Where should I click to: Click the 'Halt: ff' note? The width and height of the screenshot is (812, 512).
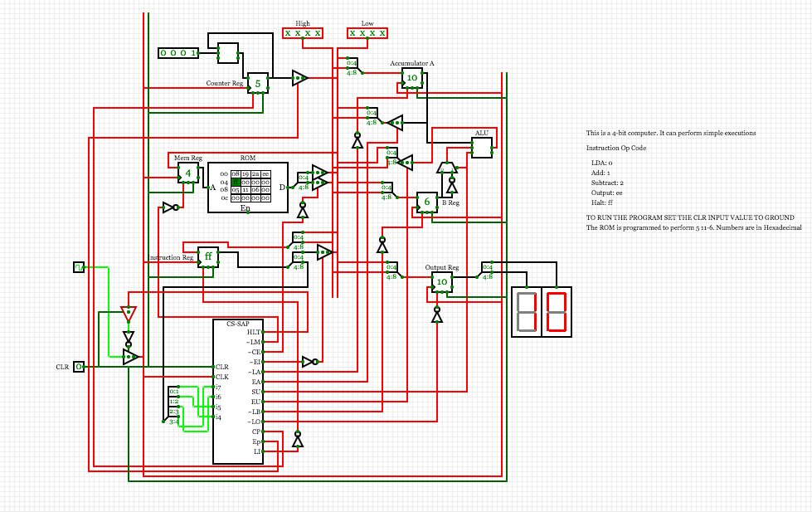pyautogui.click(x=602, y=202)
